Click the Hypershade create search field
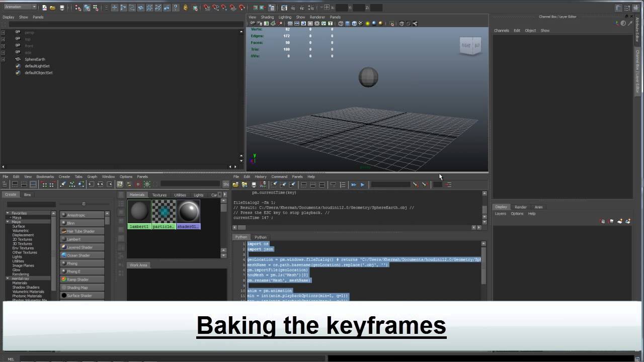Screen dimensions: 644x362 (x=30, y=204)
